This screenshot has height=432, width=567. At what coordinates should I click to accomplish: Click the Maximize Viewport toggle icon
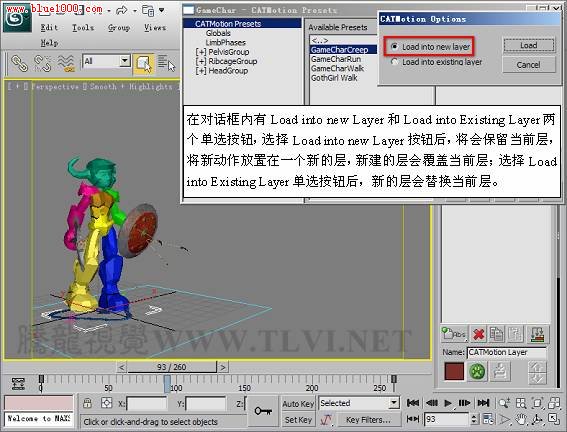pyautogui.click(x=554, y=419)
